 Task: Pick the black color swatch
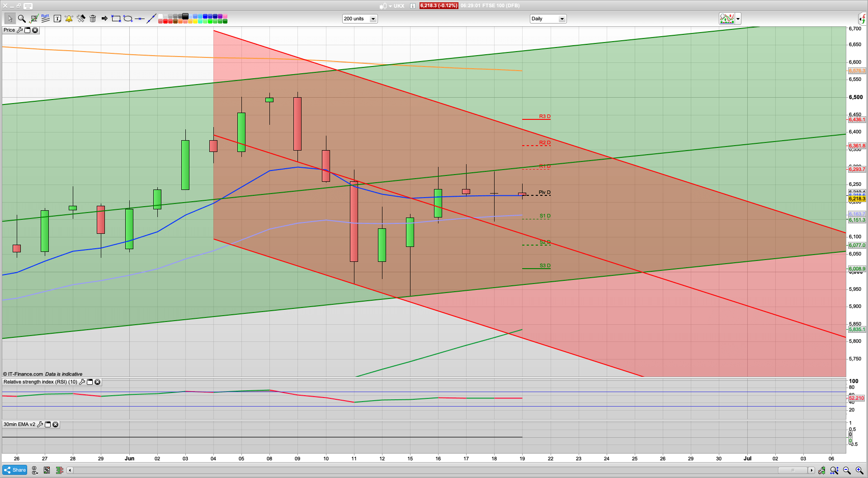point(185,16)
